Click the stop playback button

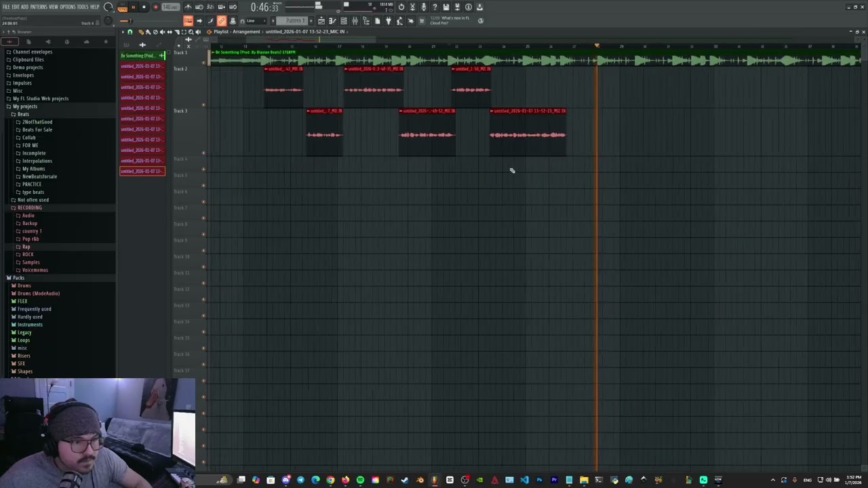click(x=144, y=7)
